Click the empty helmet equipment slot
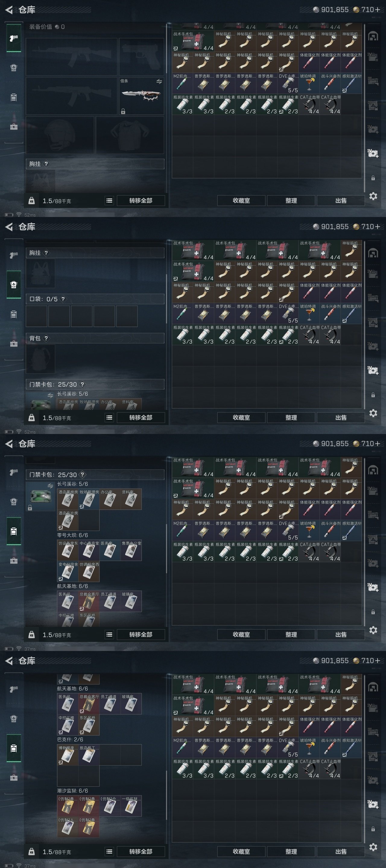 point(60,135)
